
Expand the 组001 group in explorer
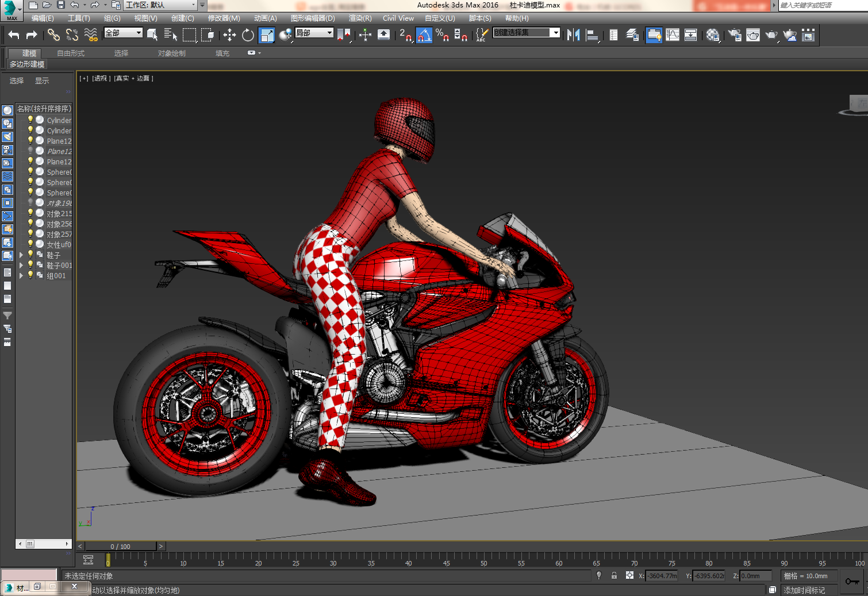tap(21, 275)
